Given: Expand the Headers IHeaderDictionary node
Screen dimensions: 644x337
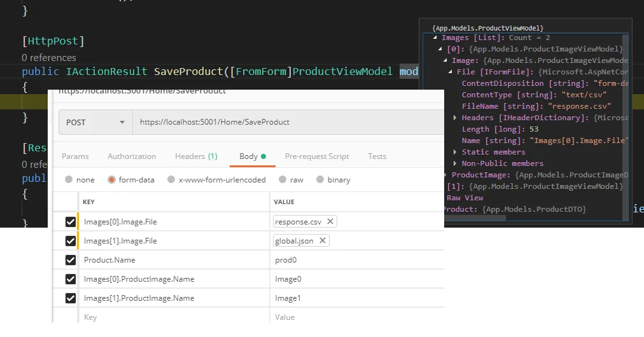Looking at the screenshot, I should [455, 118].
